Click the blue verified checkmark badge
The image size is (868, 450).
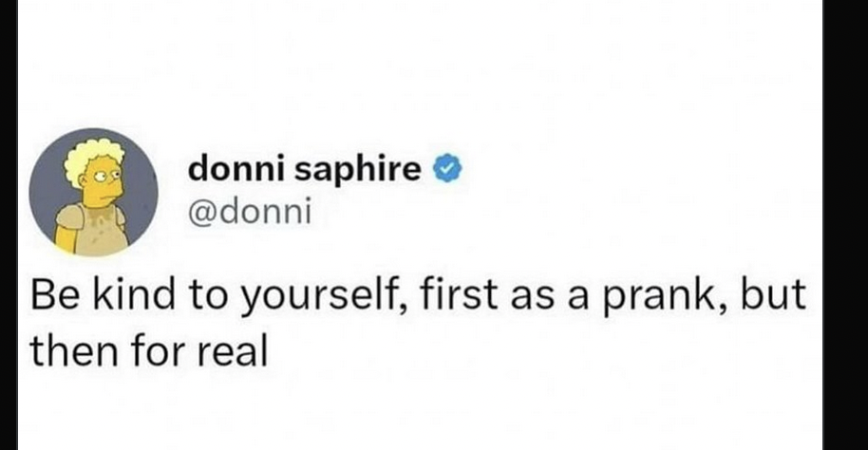click(x=447, y=169)
